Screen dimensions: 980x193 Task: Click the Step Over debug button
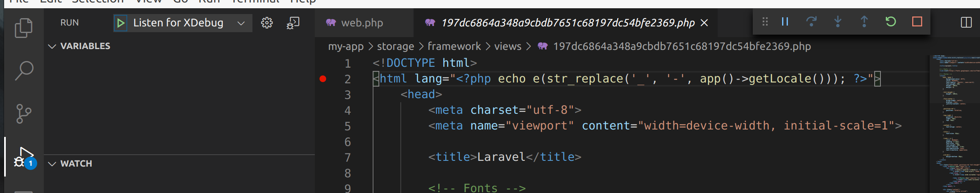811,21
